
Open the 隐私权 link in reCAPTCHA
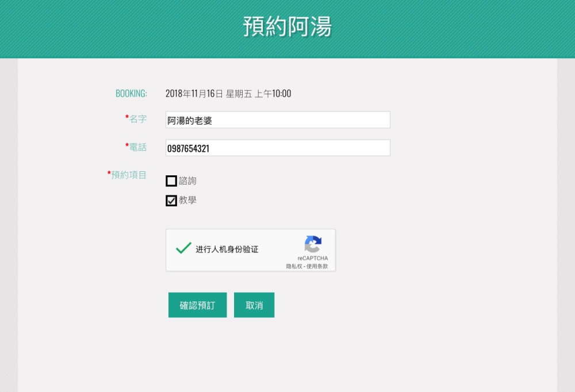(294, 266)
